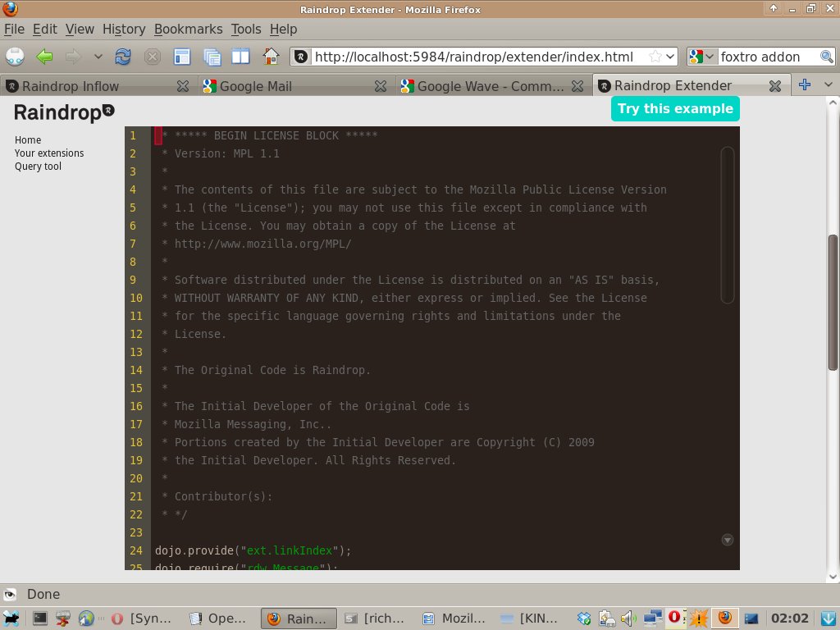Image resolution: width=840 pixels, height=630 pixels.
Task: Click the eye icon in status bar
Action: coord(10,594)
